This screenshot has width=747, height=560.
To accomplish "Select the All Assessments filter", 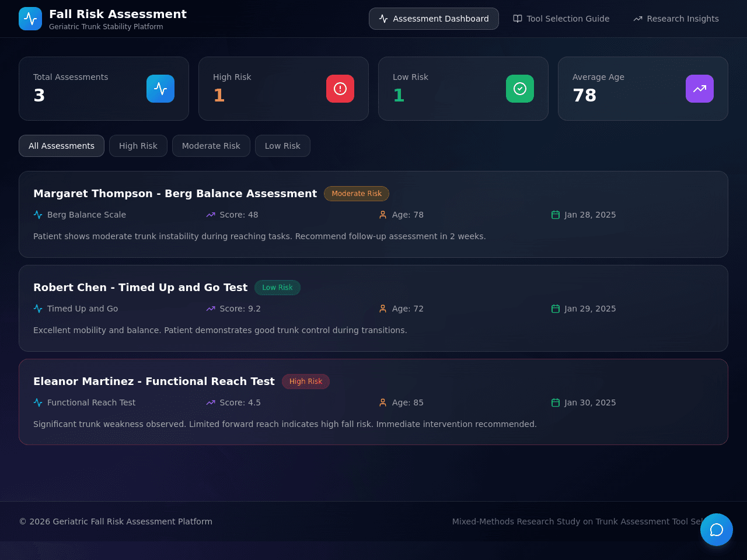I will [x=61, y=146].
